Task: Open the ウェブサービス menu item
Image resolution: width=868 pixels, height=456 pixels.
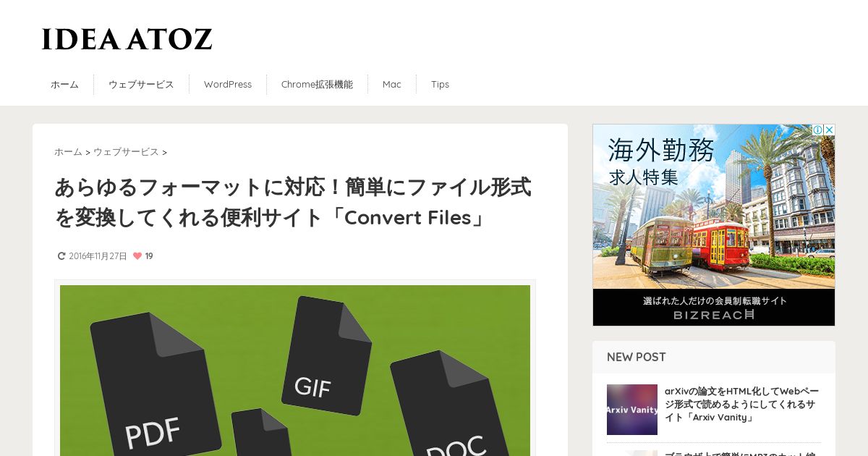Action: point(141,85)
